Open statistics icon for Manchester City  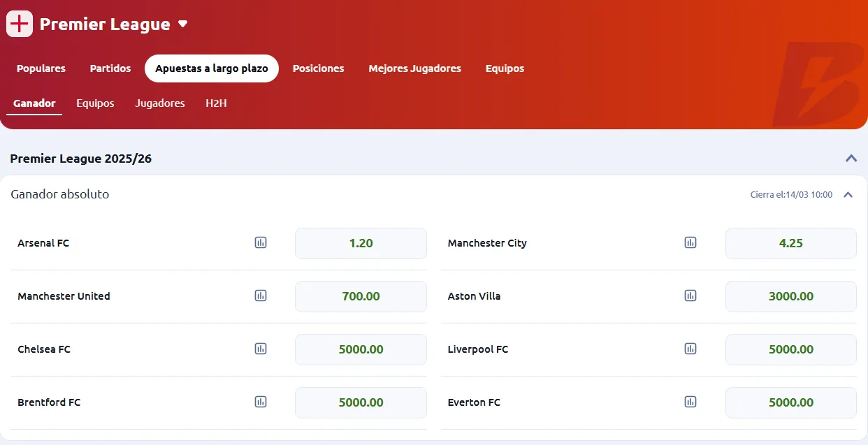click(690, 243)
